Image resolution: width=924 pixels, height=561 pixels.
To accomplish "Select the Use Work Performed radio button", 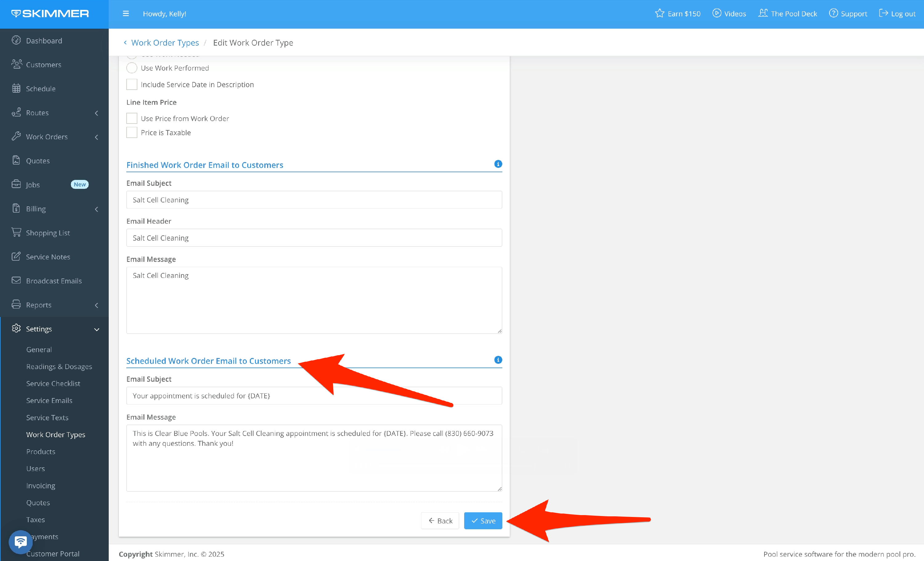I will [x=132, y=68].
